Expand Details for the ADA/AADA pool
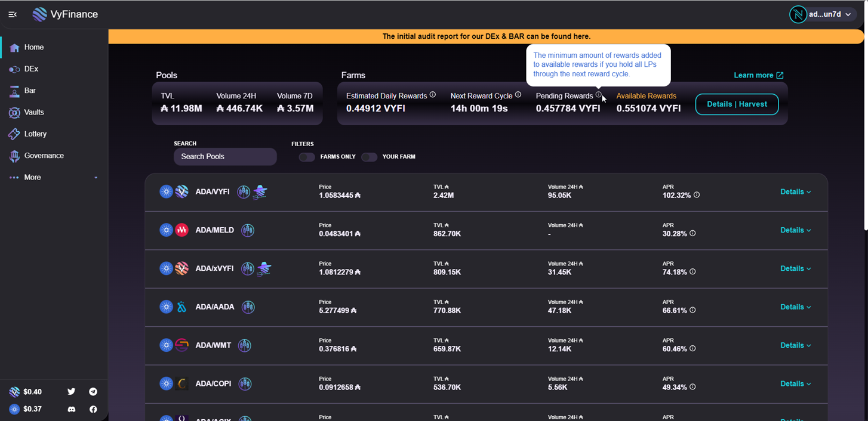The height and width of the screenshot is (421, 868). (x=796, y=307)
